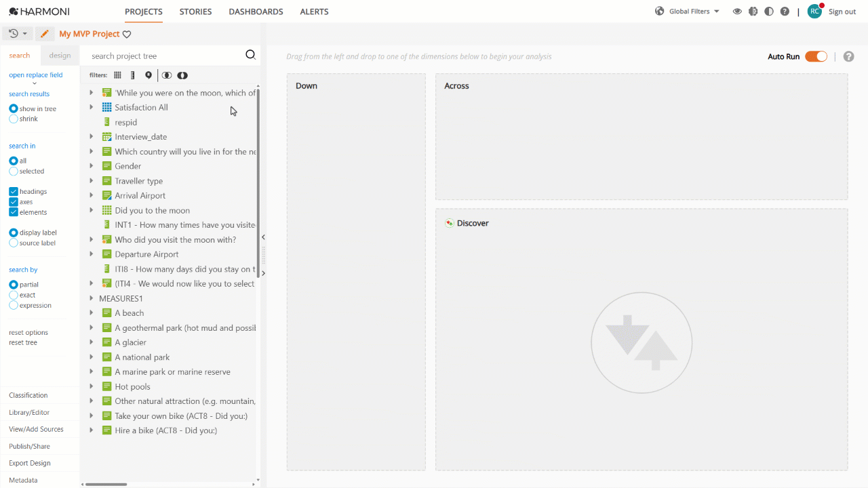
Task: Expand the Hot pools node
Action: (92, 386)
